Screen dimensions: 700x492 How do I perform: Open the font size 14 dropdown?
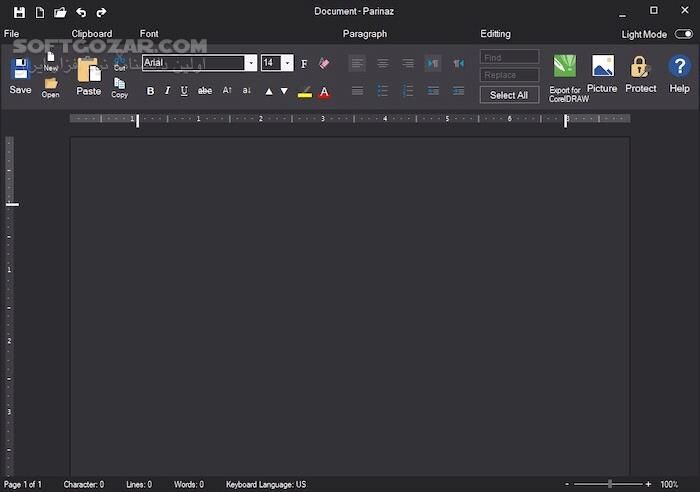tap(288, 63)
